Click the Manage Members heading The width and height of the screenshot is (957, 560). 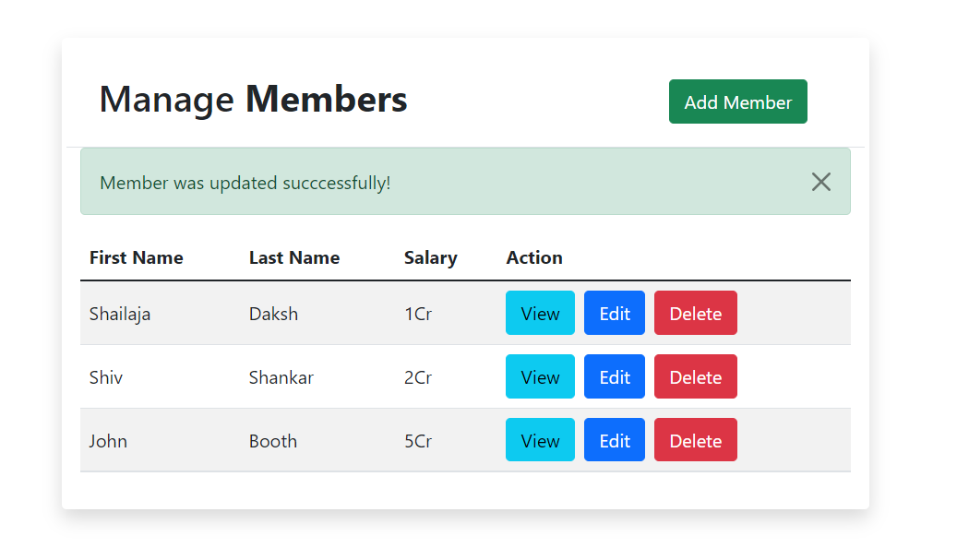[254, 100]
